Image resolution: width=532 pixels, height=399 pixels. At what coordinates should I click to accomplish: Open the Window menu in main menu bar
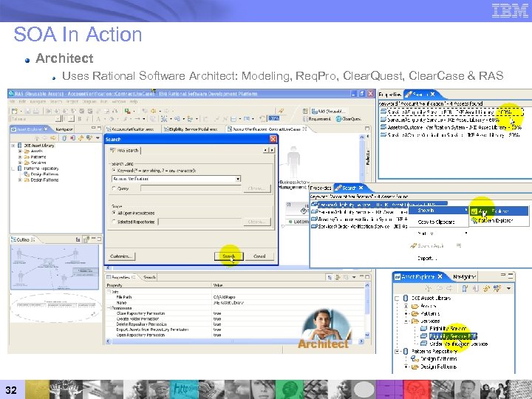118,101
